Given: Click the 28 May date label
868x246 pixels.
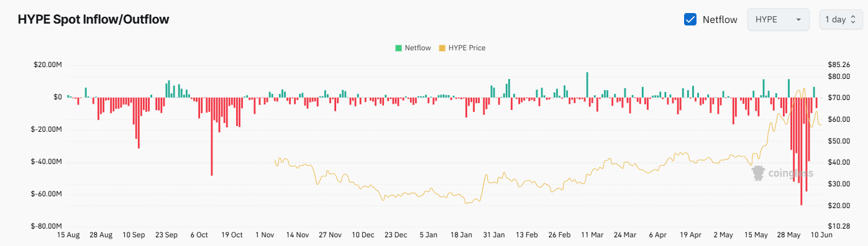Looking at the screenshot, I should tap(788, 235).
